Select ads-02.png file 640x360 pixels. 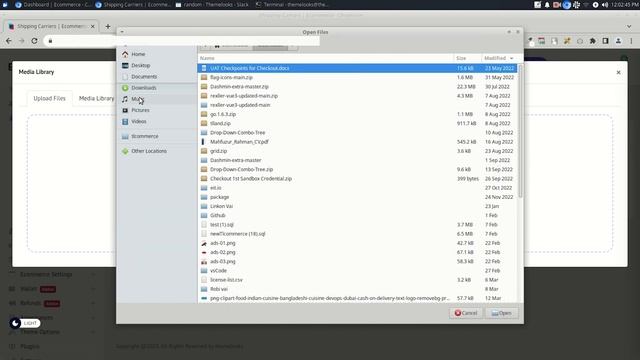[357, 252]
